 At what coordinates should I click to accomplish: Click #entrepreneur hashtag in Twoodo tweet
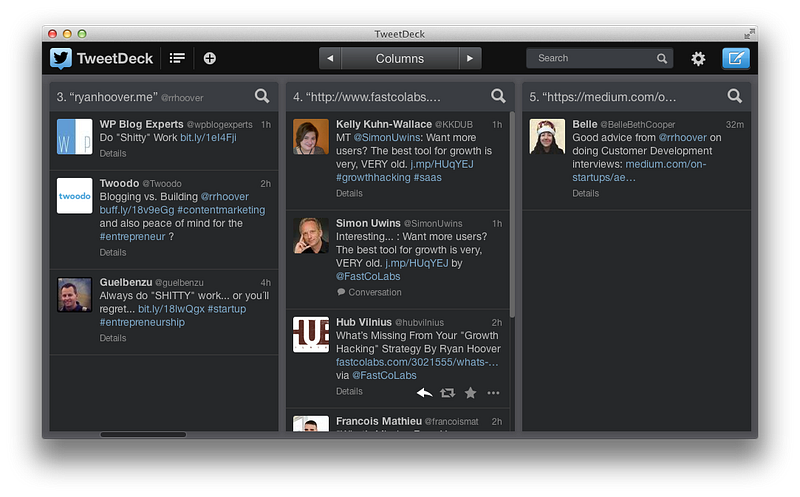(132, 237)
